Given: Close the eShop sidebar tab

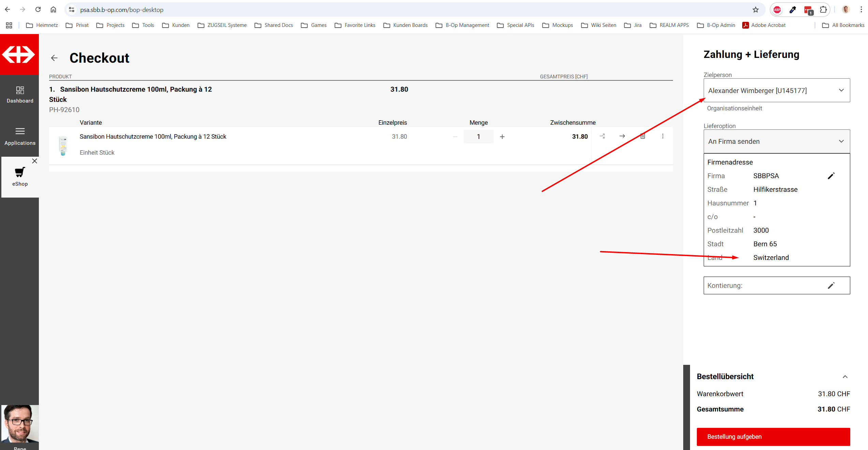Looking at the screenshot, I should pos(34,161).
